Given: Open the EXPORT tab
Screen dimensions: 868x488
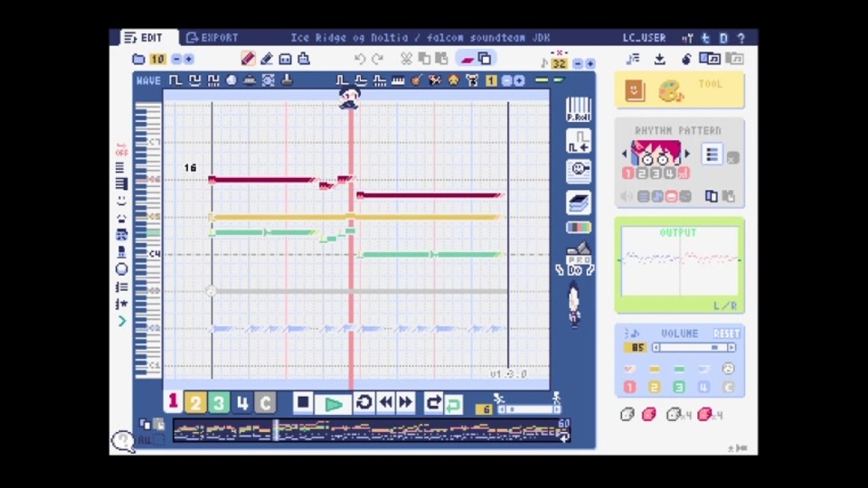Looking at the screenshot, I should click(212, 38).
